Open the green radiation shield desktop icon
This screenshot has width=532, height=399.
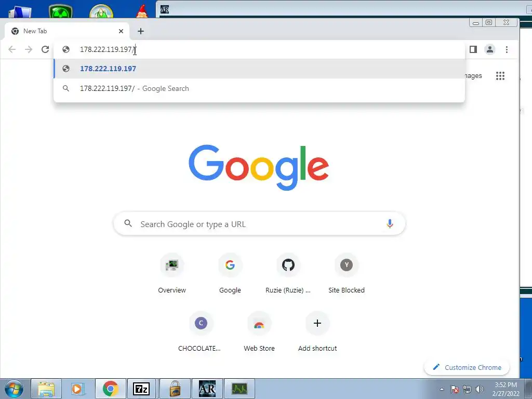click(60, 10)
